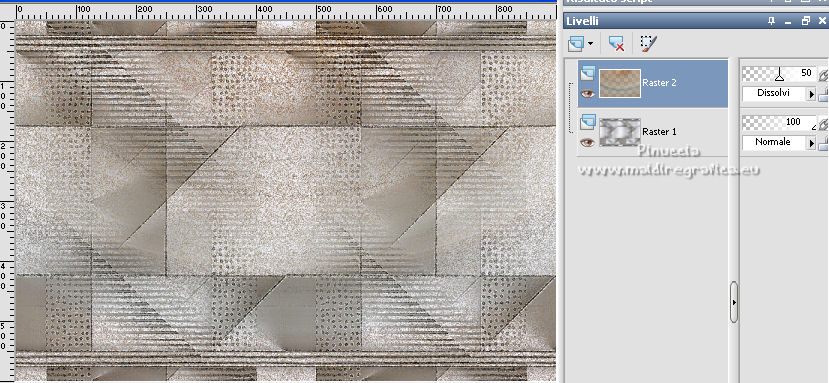Image resolution: width=829 pixels, height=383 pixels.
Task: Hide the Raster 1 layer
Action: click(587, 142)
